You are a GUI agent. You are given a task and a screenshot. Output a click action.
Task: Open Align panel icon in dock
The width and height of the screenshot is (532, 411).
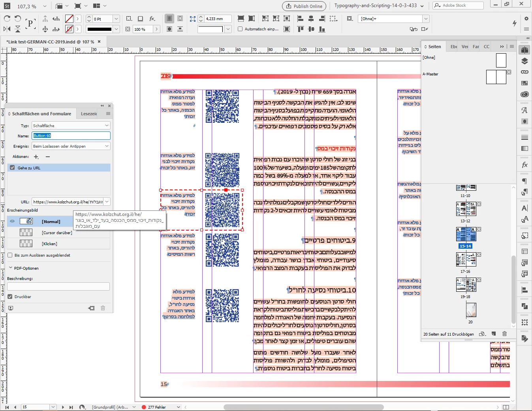[524, 290]
